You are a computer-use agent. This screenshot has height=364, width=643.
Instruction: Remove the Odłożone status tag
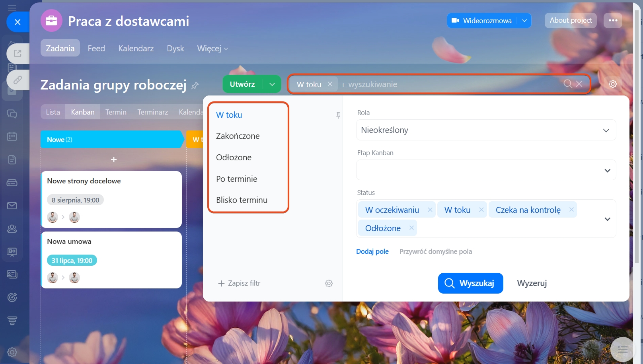tap(411, 228)
